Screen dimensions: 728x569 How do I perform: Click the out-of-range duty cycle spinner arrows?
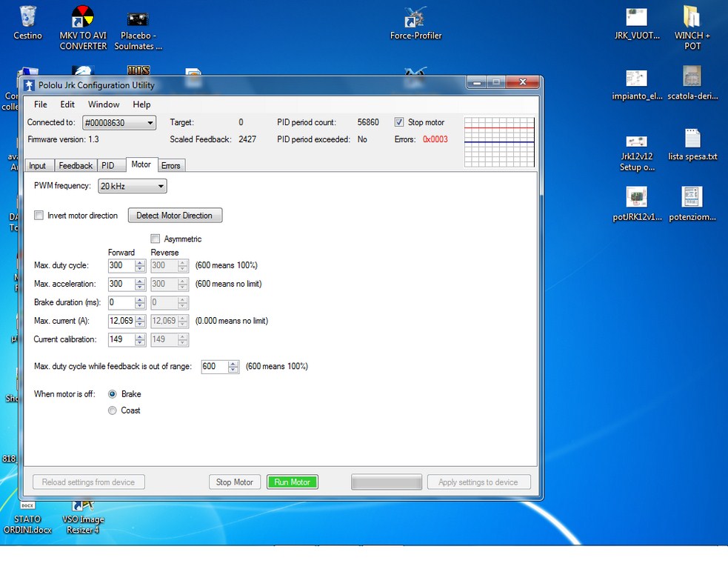pos(233,367)
